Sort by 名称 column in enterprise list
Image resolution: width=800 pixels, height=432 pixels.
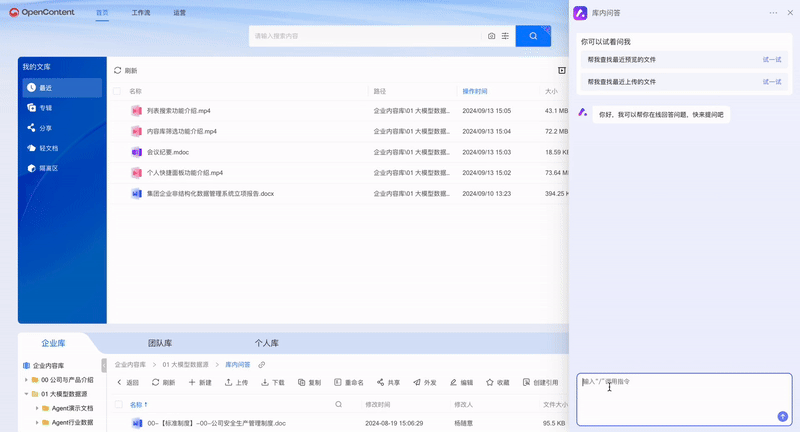[x=138, y=404]
